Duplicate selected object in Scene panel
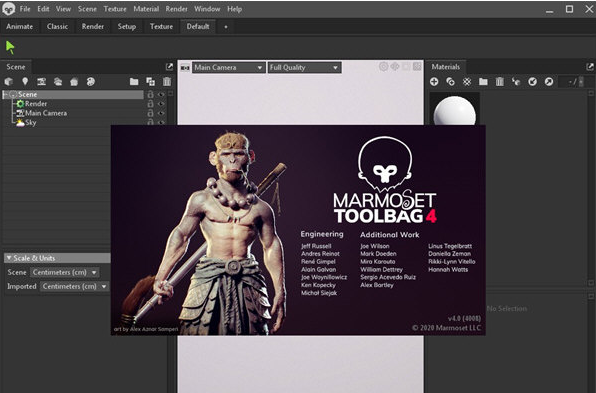The image size is (596, 393). 151,81
